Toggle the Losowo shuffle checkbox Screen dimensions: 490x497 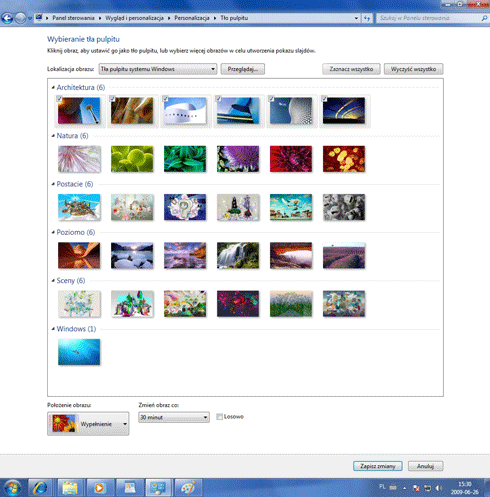[x=219, y=417]
